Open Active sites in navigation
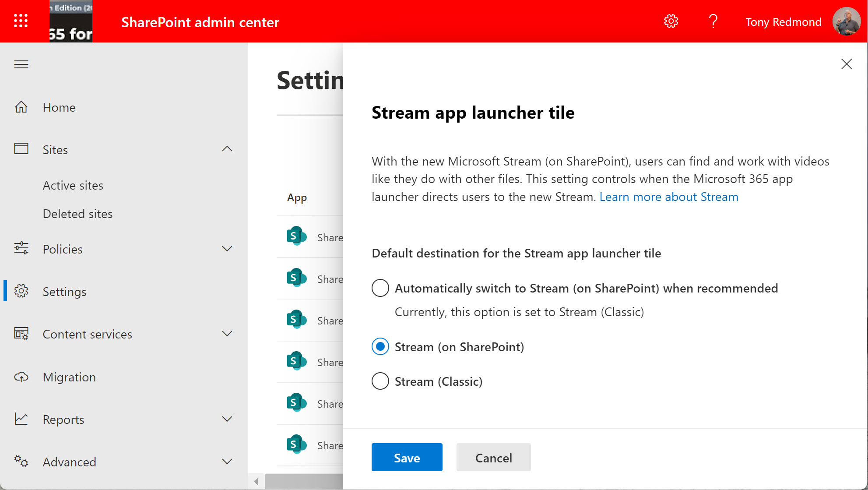The width and height of the screenshot is (868, 490). (x=73, y=185)
